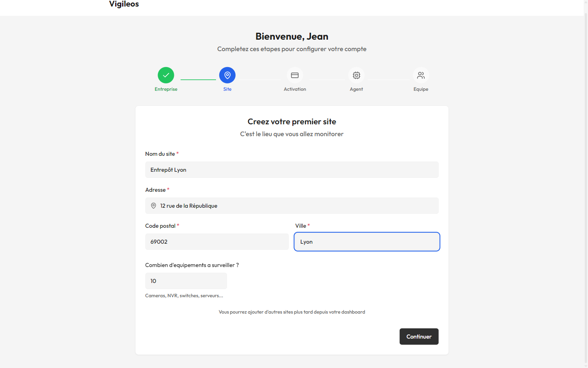Click the 'Vous pourrez ajouter d'autres sites' note
This screenshot has height=368, width=588.
coord(292,312)
